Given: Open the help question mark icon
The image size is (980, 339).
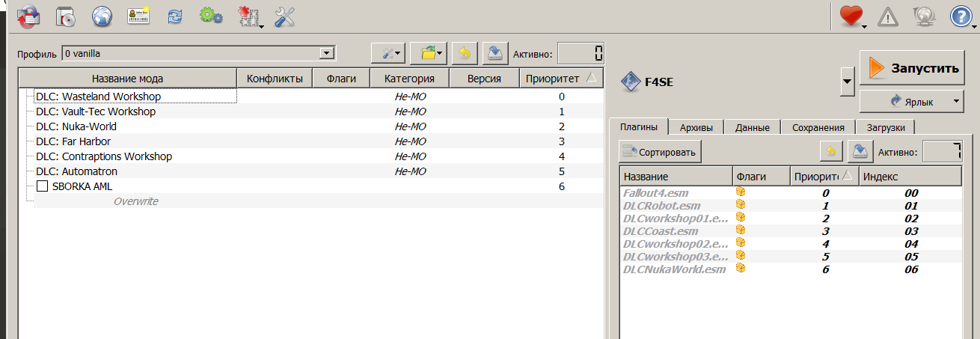Looking at the screenshot, I should 961,16.
